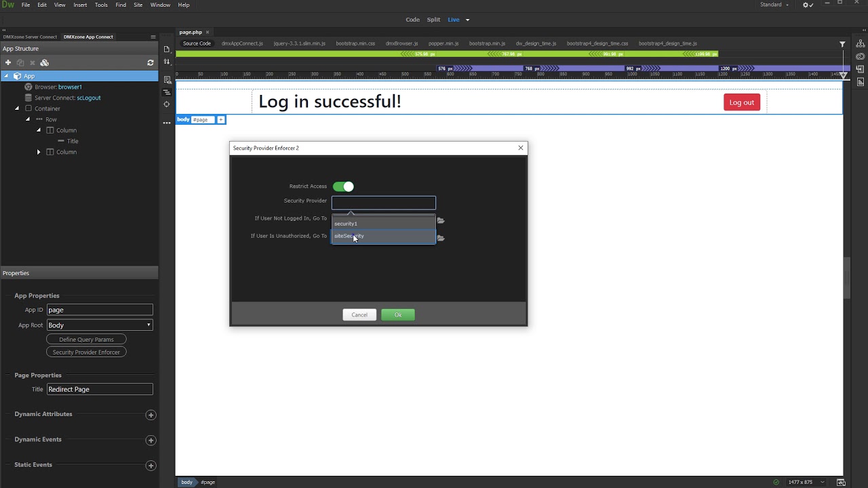The width and height of the screenshot is (868, 488).
Task: Open the panel options menu icon beside DMXzone tabs
Action: pyautogui.click(x=153, y=37)
